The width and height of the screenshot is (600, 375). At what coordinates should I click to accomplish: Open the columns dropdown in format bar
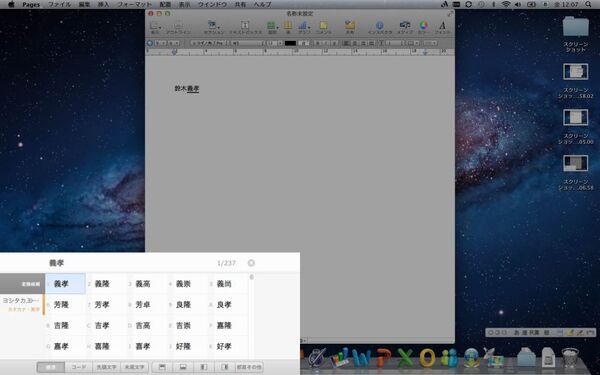(412, 43)
